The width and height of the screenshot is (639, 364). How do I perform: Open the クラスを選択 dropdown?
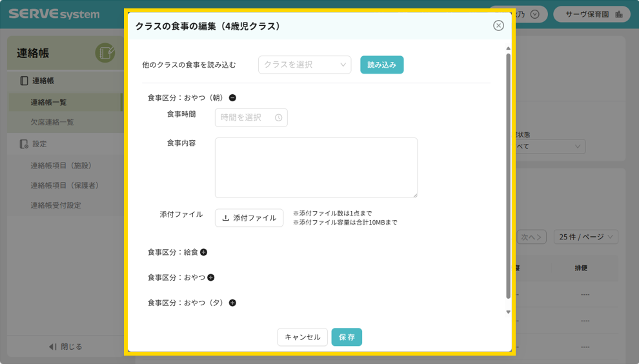pyautogui.click(x=305, y=65)
